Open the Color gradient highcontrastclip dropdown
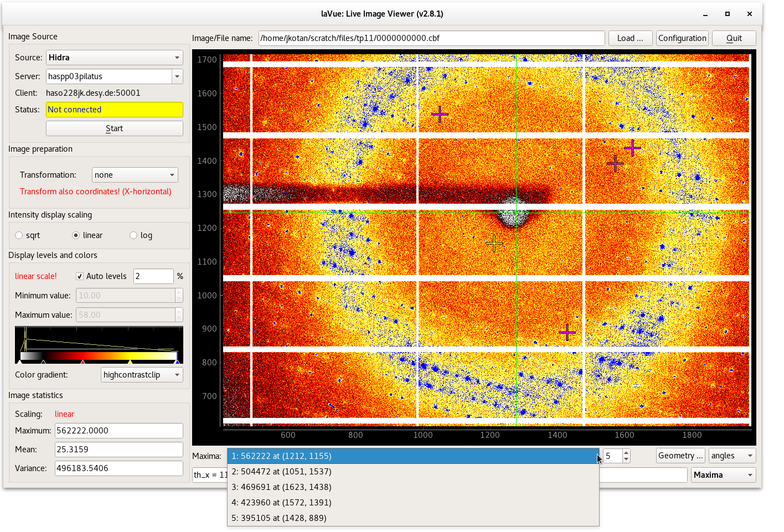784x532 pixels. pos(142,375)
